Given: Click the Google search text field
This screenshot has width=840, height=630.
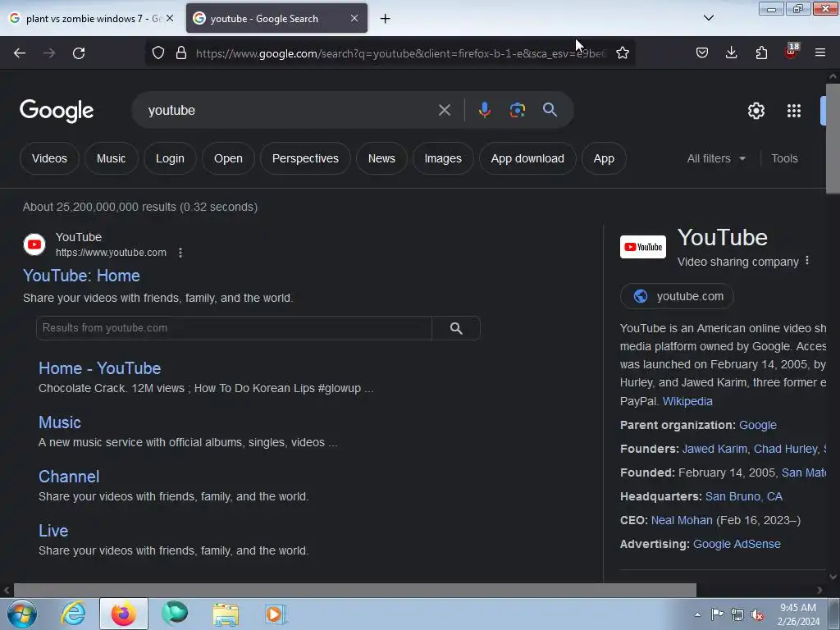Looking at the screenshot, I should 290,111.
